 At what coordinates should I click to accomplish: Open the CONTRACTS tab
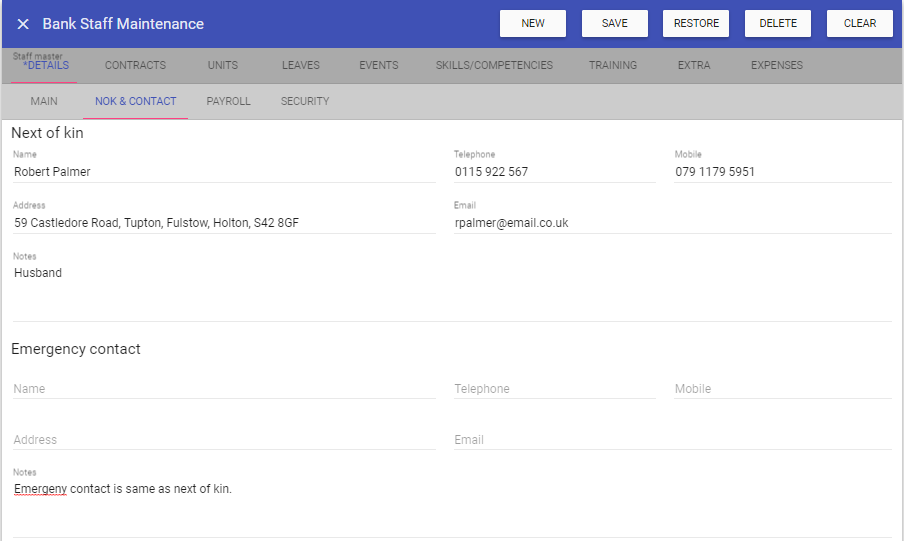pos(135,66)
